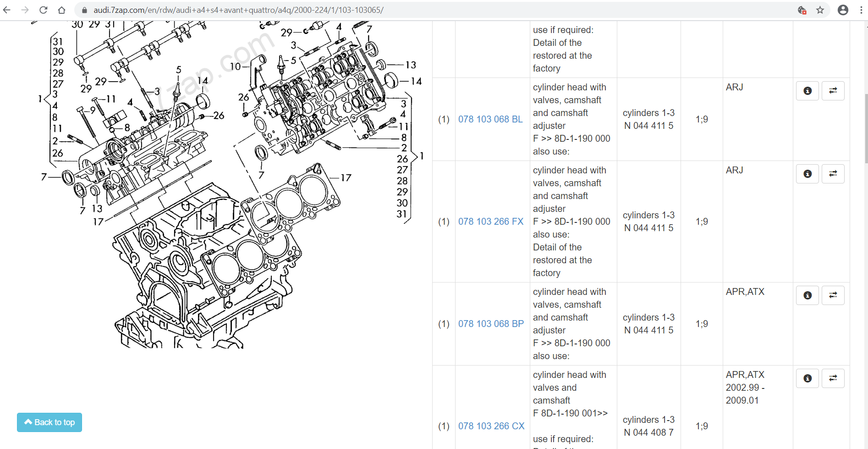Show info for part 078 103 068 BL
Screen dimensions: 868x449
pos(808,91)
